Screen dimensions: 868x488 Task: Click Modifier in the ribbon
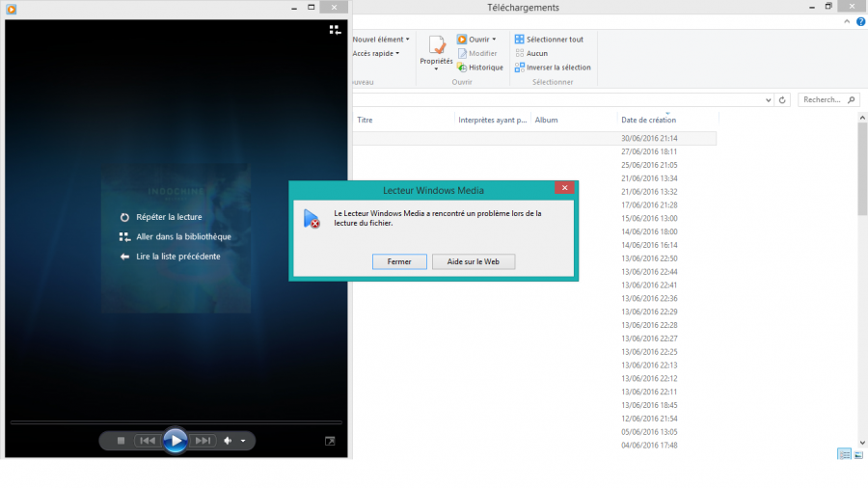click(x=477, y=54)
